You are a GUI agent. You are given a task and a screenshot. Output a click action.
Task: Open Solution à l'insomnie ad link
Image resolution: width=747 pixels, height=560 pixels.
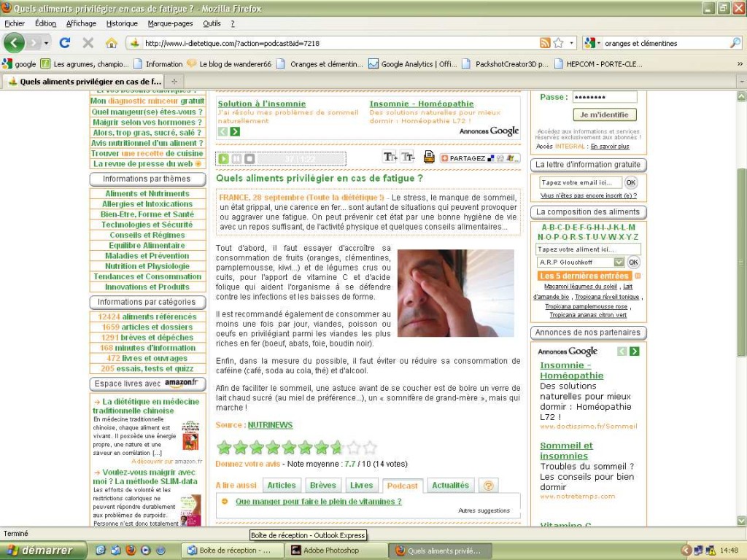coord(262,104)
